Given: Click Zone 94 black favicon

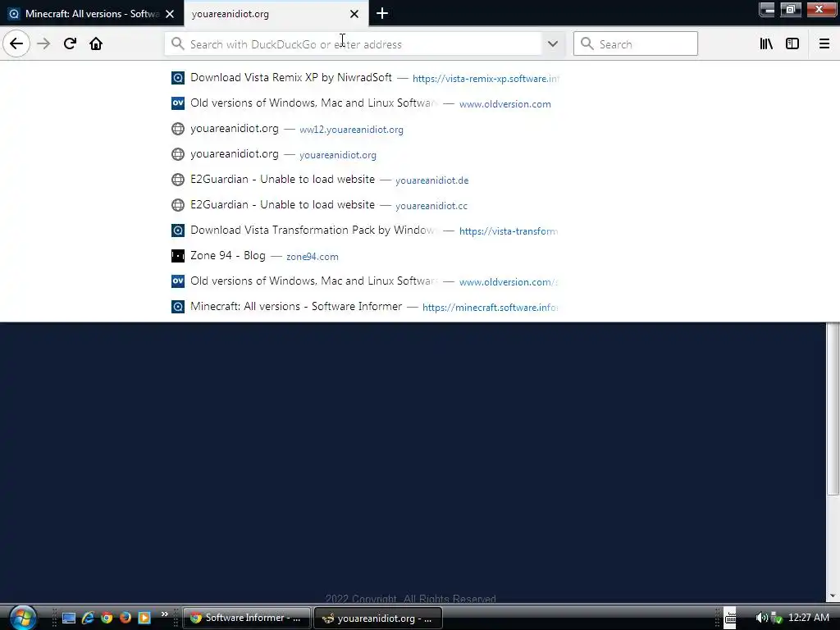Looking at the screenshot, I should pyautogui.click(x=178, y=256).
